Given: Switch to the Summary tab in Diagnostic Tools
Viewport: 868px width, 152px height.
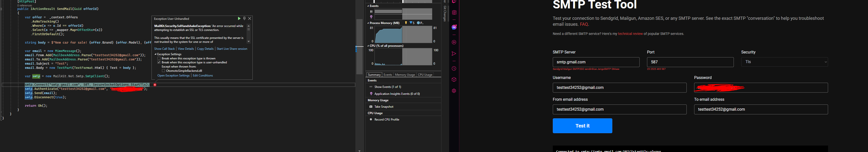Looking at the screenshot, I should [374, 75].
